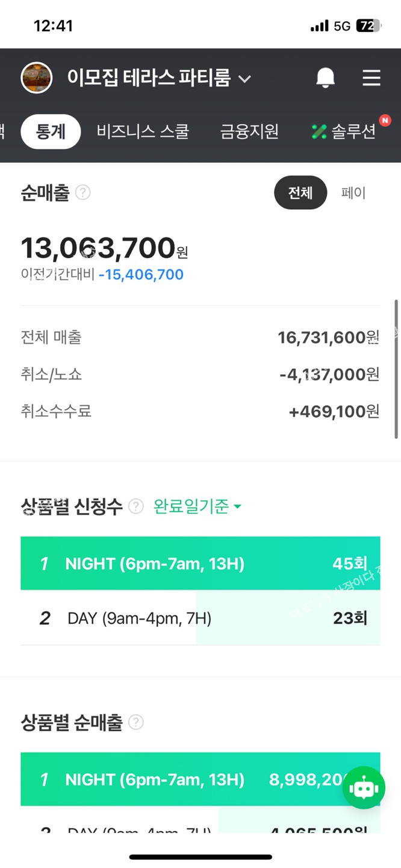
Task: Select the 전체 sales filter
Action: click(x=300, y=193)
